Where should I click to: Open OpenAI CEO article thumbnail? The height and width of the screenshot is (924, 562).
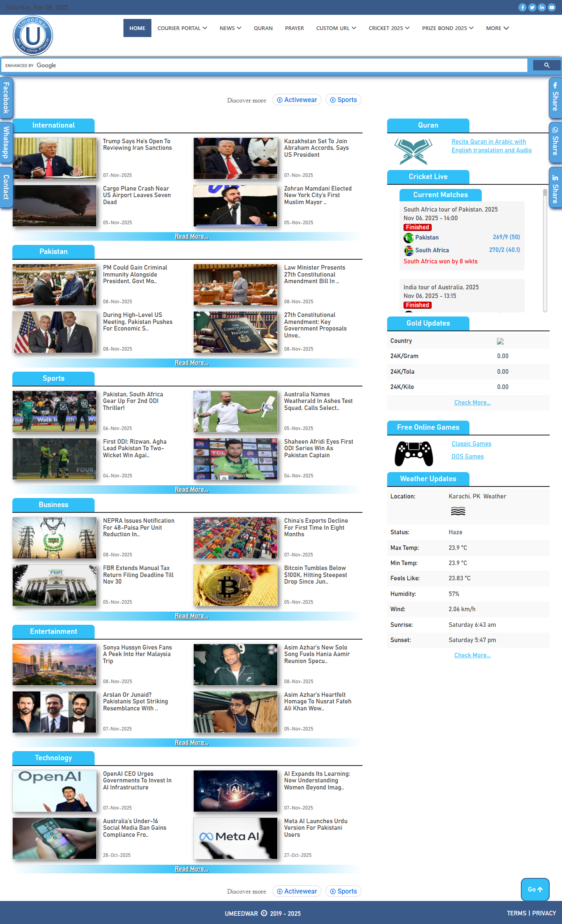click(x=55, y=791)
